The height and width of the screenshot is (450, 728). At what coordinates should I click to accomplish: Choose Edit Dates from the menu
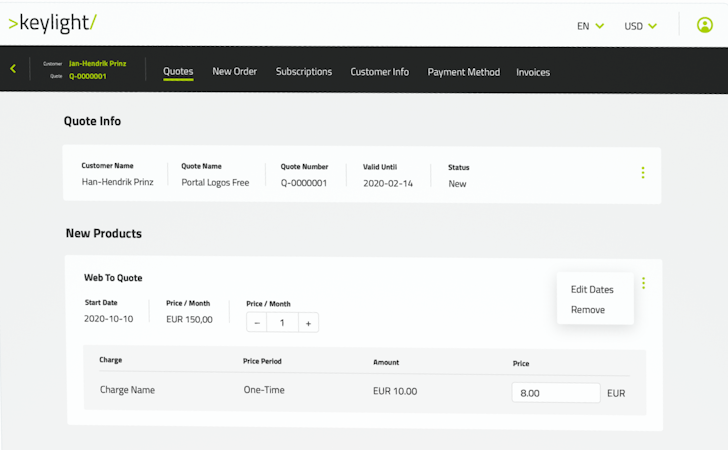click(592, 290)
